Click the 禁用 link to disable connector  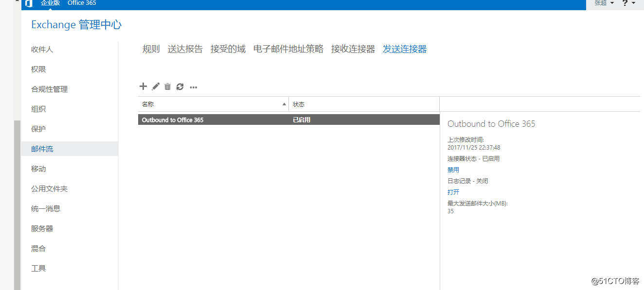453,170
